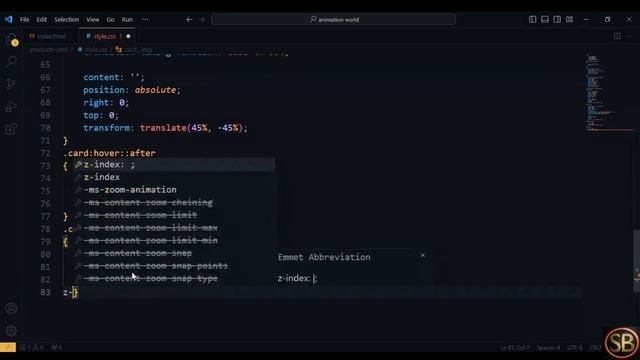640x360 pixels.
Task: Toggle the primary side bar layout icon
Action: pos(532,19)
